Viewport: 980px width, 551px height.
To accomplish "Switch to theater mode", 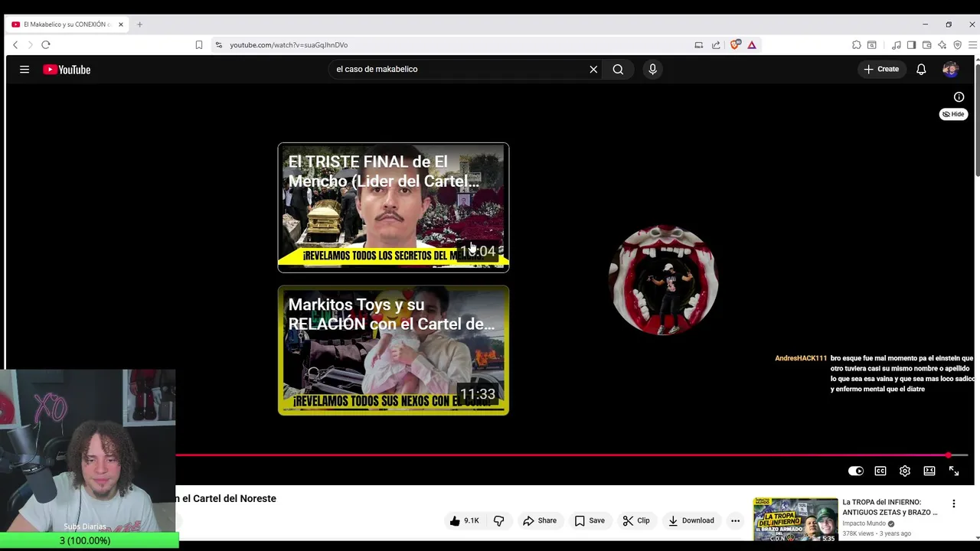I will click(929, 471).
